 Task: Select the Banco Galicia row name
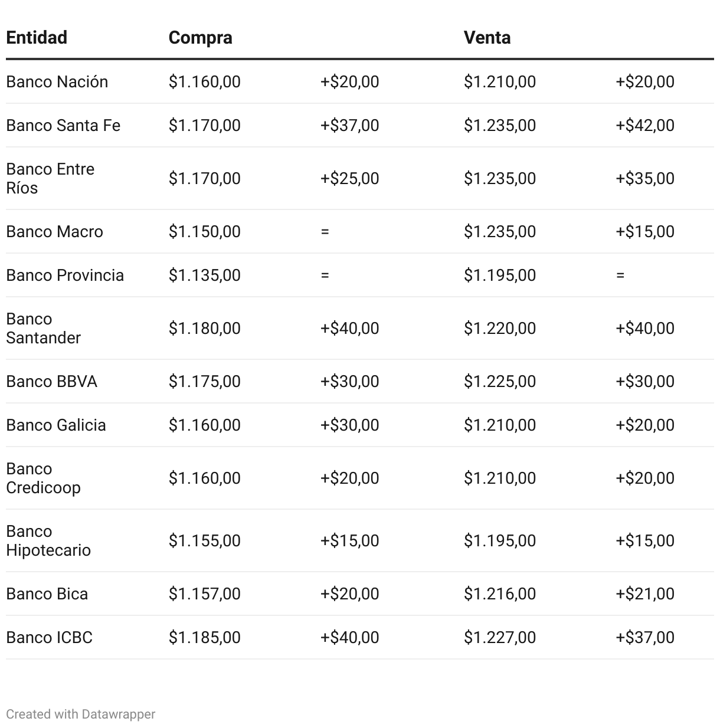(56, 425)
